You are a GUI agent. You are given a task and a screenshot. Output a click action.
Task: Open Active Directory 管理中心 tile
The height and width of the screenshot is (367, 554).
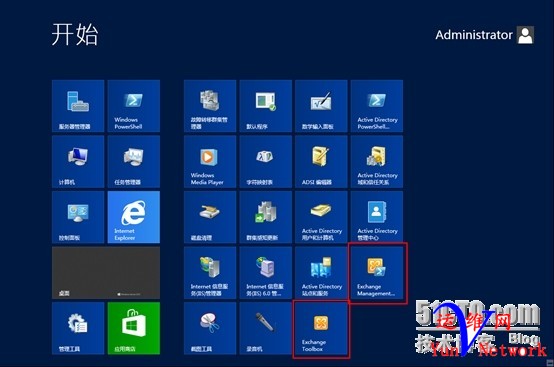click(377, 217)
